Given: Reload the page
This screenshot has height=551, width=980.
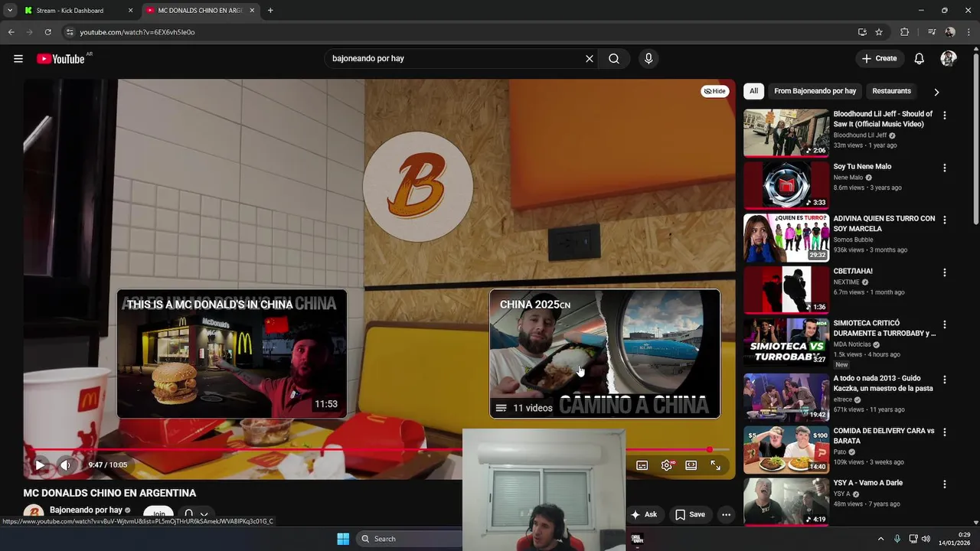Looking at the screenshot, I should click(x=47, y=32).
